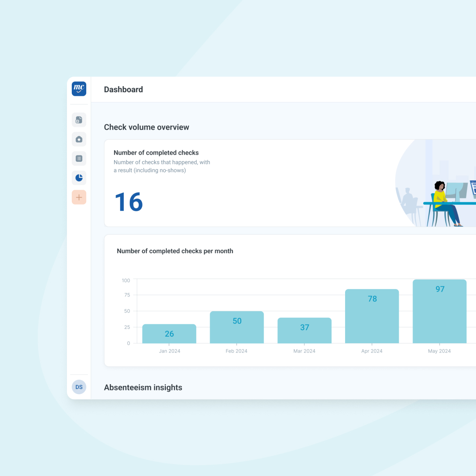
Task: Click the Number of completed checks title
Action: 156,152
